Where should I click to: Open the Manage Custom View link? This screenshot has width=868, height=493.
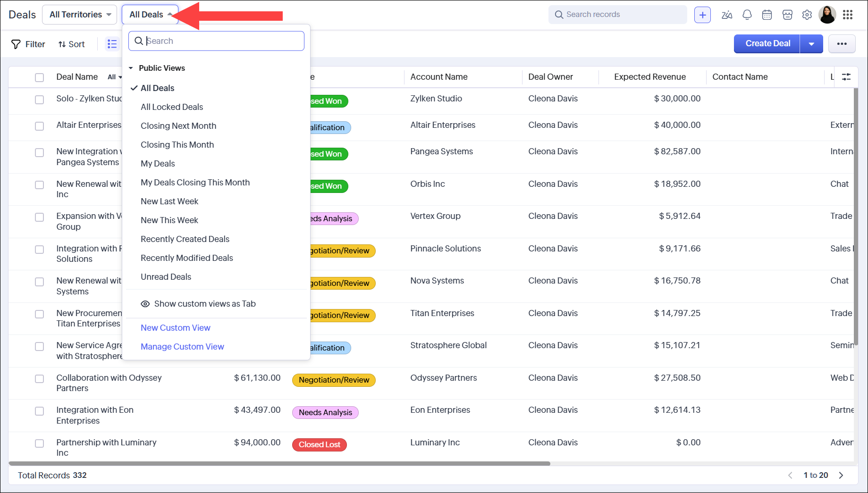coord(182,347)
